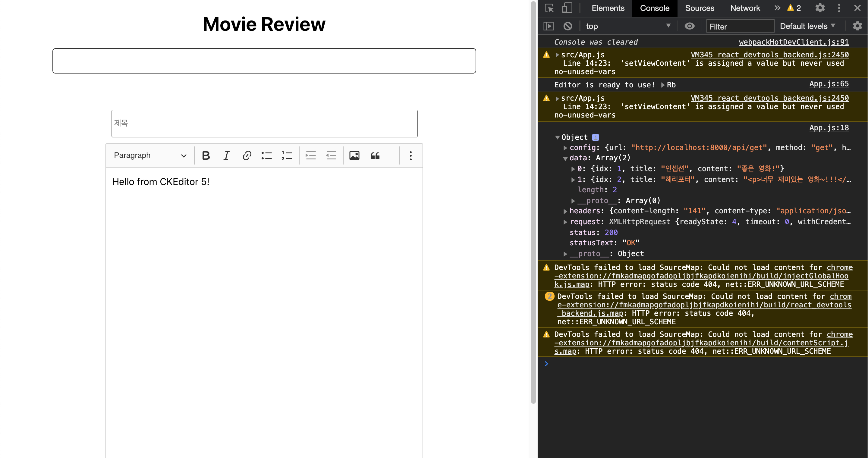
Task: Apply block quote formatting
Action: point(375,155)
